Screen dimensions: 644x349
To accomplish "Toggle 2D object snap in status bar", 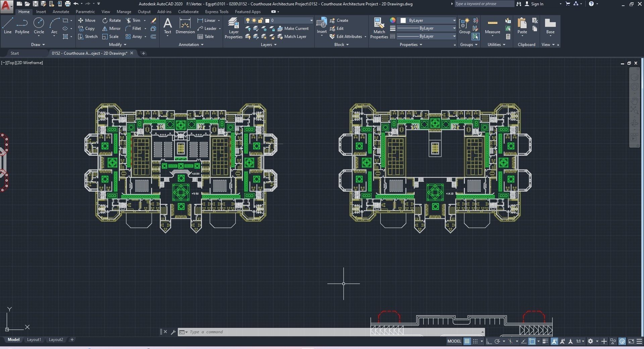I will coord(532,341).
